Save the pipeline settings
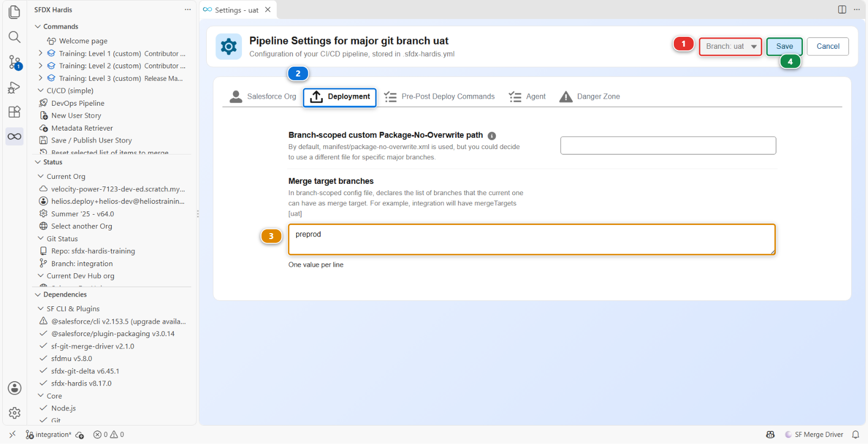 (x=784, y=47)
